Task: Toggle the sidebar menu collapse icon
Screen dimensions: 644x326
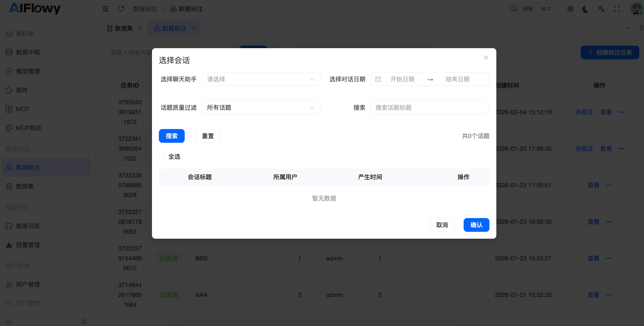Action: 105,9
